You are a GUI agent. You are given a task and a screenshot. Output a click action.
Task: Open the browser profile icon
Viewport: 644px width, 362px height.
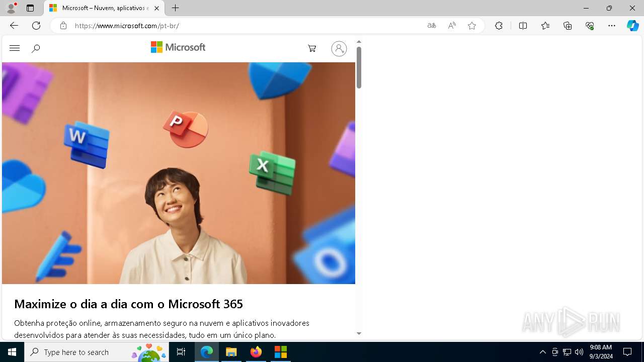11,8
